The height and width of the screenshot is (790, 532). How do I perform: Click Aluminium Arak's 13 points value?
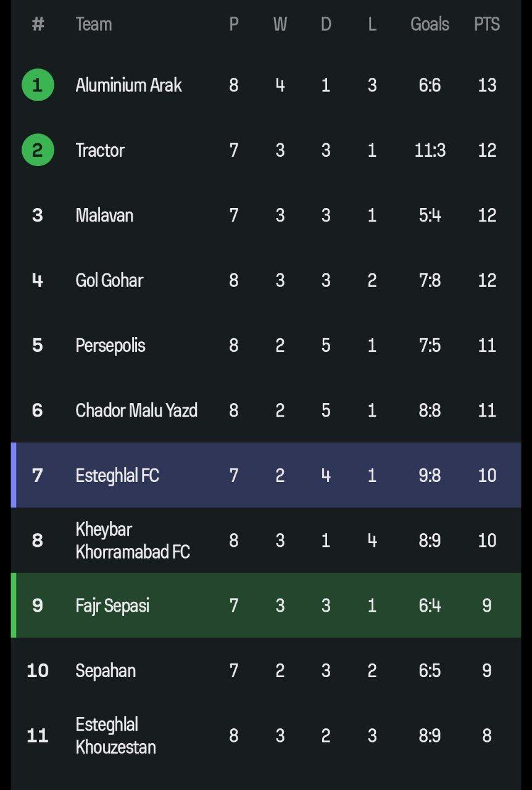(487, 85)
